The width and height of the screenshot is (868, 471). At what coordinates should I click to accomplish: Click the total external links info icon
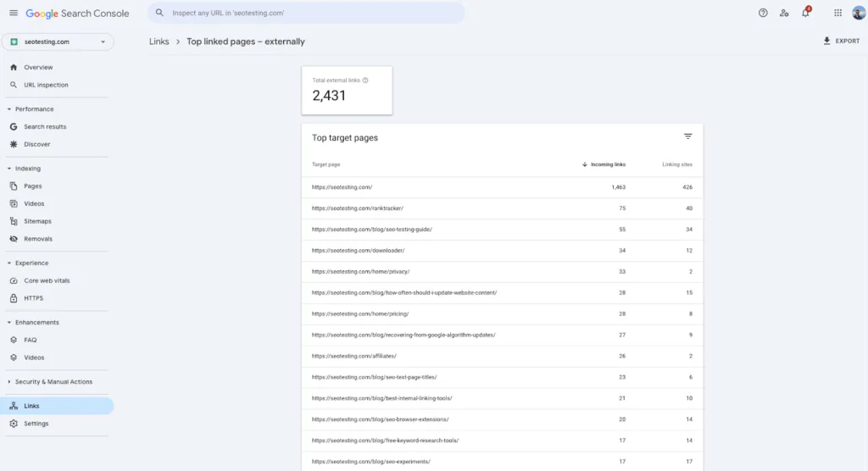tap(365, 80)
